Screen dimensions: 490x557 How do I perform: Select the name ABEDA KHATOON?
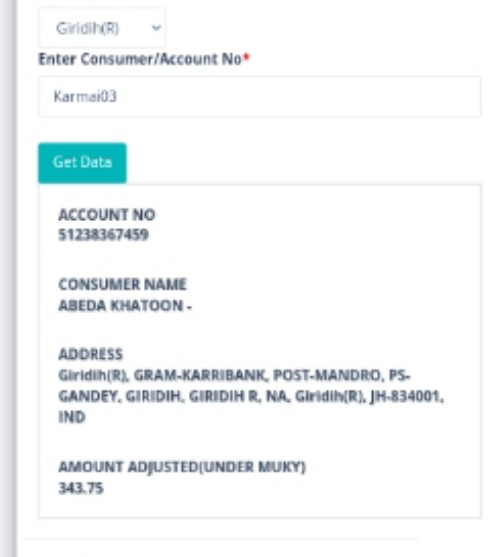[120, 305]
